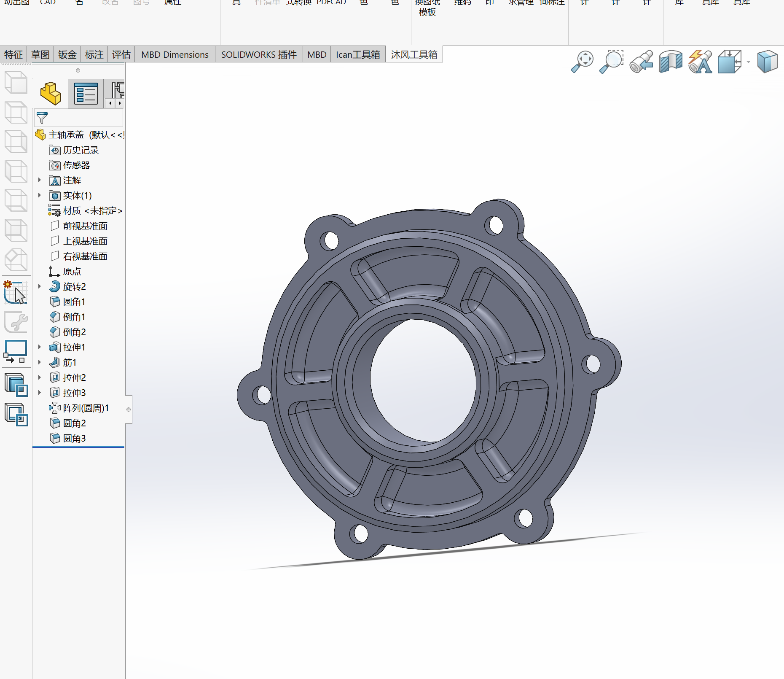Image resolution: width=784 pixels, height=679 pixels.
Task: Expand the 实体(1) solid bodies node
Action: point(40,195)
